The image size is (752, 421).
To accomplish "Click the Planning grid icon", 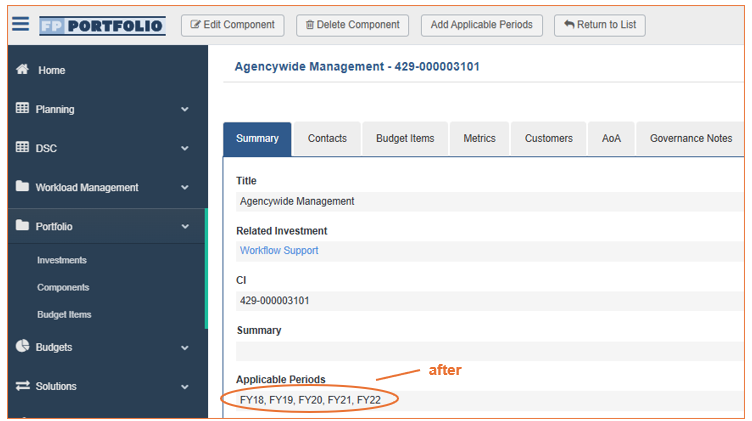I will tap(22, 108).
